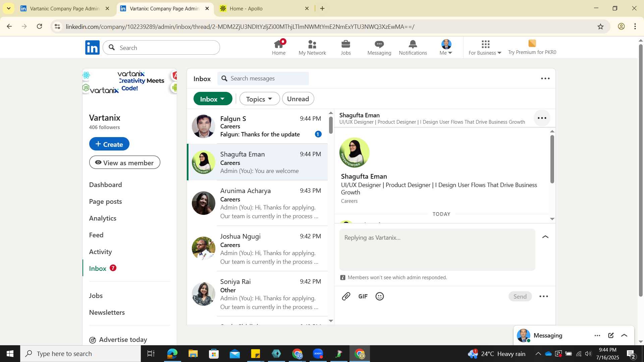The image size is (644, 362).
Task: Open Chrome three-dot menu
Action: click(635, 26)
